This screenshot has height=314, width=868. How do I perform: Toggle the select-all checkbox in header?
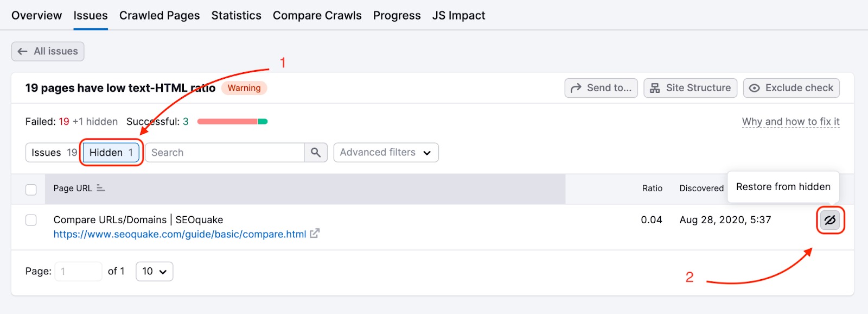coord(31,190)
